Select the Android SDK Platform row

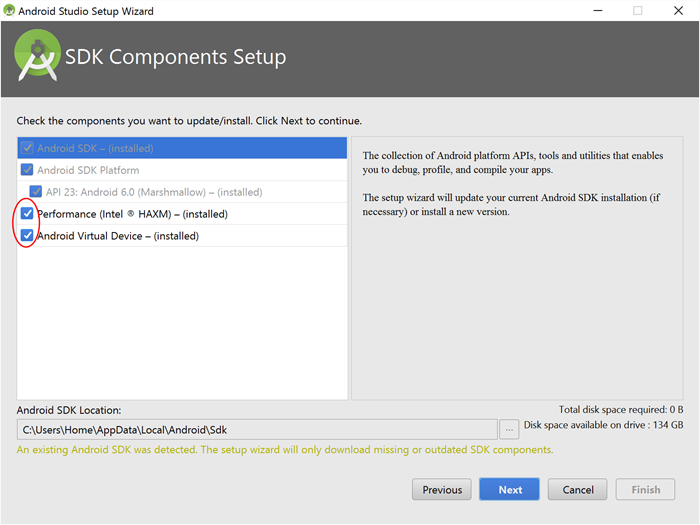[x=182, y=170]
